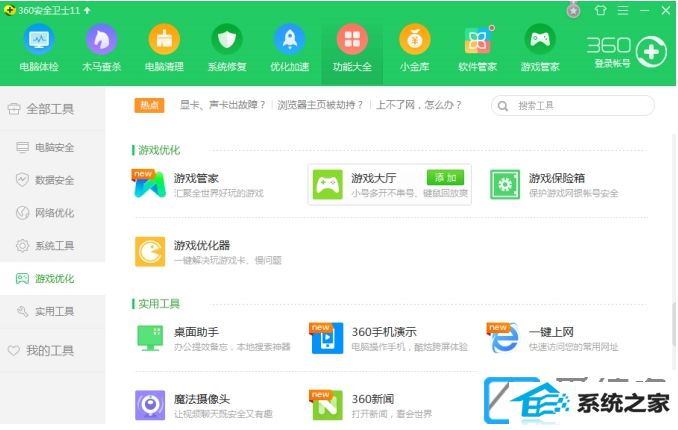This screenshot has width=678, height=430.
Task: Select 功能大全 all features icon
Action: coord(352,39)
